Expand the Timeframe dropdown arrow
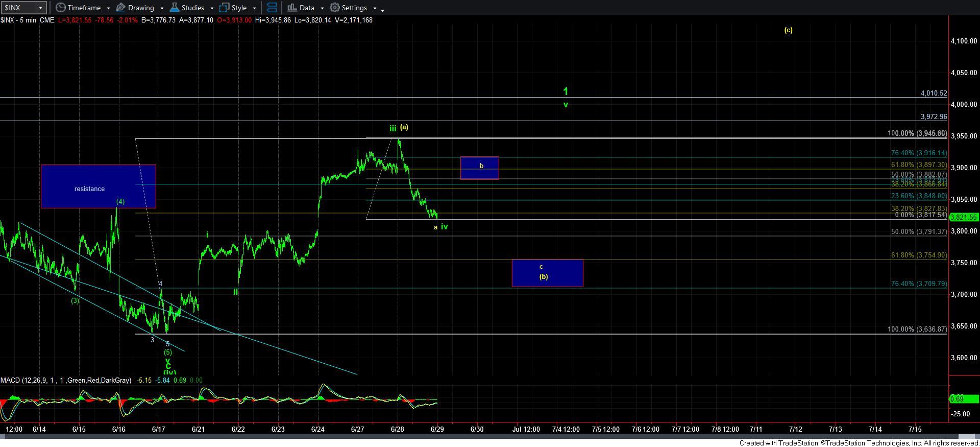 [x=108, y=8]
